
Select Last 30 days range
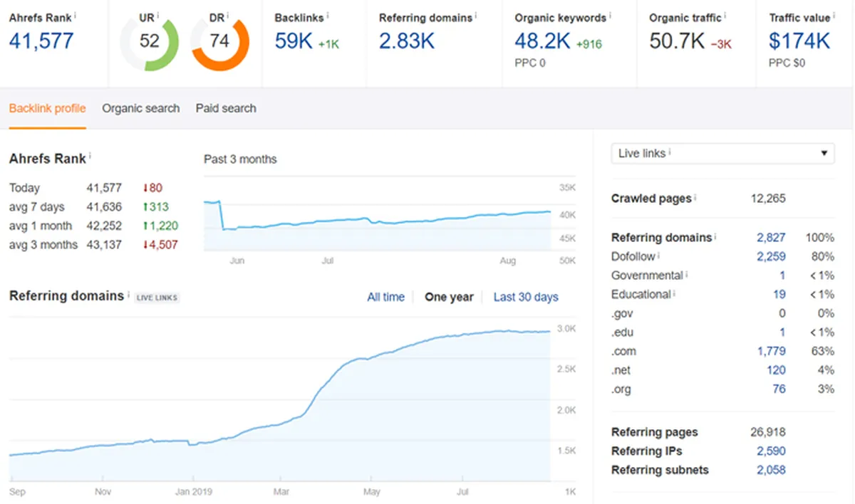526,297
